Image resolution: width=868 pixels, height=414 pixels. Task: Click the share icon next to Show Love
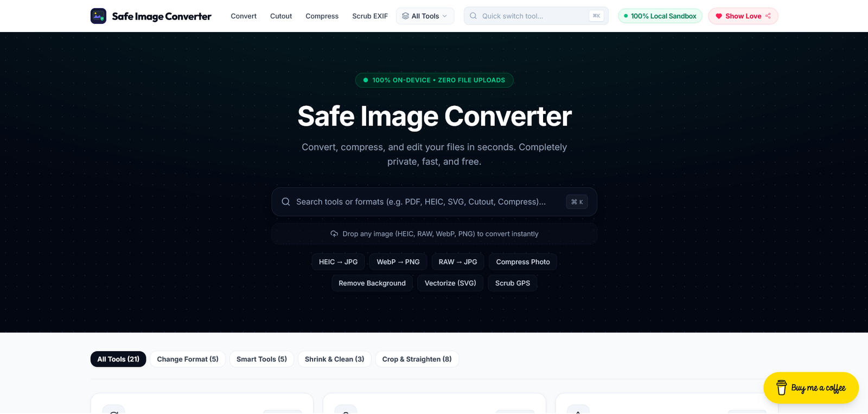(x=768, y=16)
